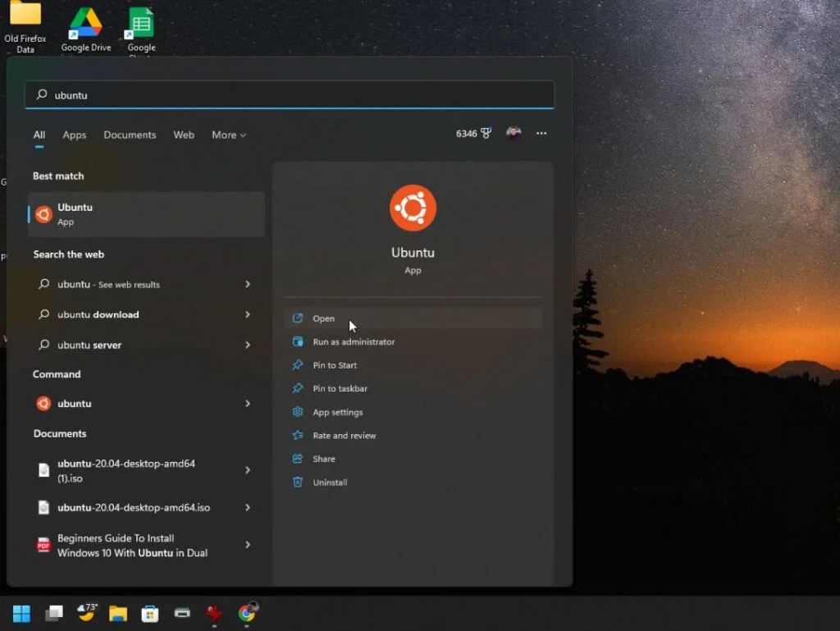Image resolution: width=840 pixels, height=631 pixels.
Task: Run Ubuntu as administrator
Action: pyautogui.click(x=353, y=341)
